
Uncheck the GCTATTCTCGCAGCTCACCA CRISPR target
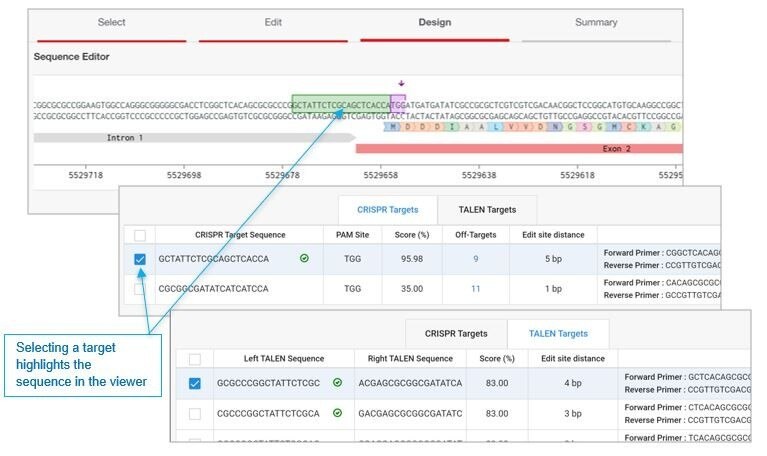click(x=140, y=259)
